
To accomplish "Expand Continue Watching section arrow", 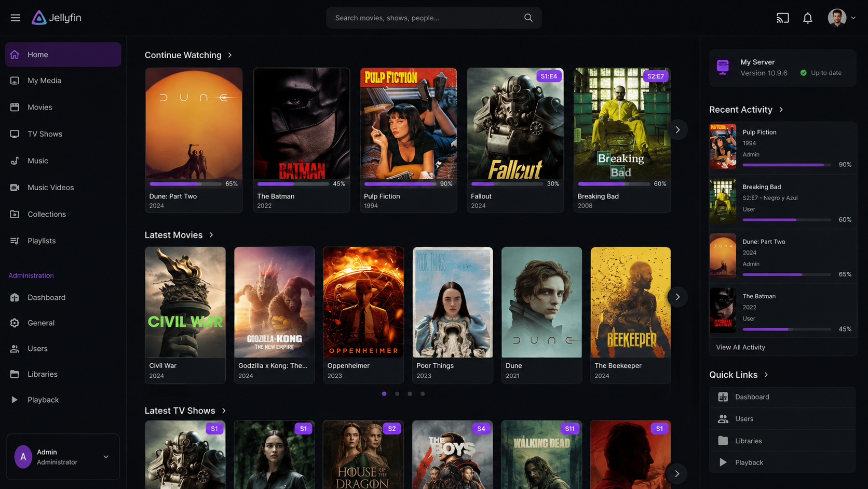I will pos(230,55).
